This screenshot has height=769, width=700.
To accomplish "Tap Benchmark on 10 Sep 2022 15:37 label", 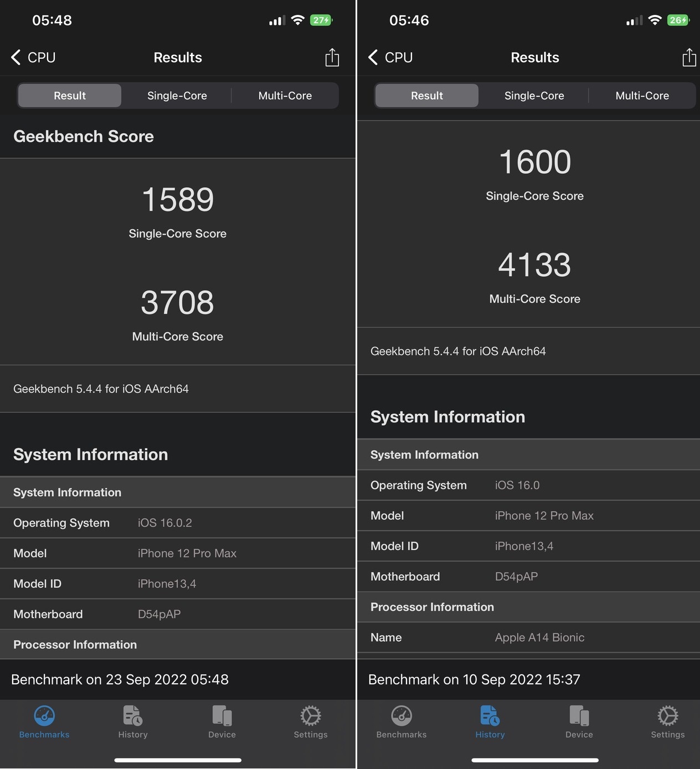I will click(474, 679).
